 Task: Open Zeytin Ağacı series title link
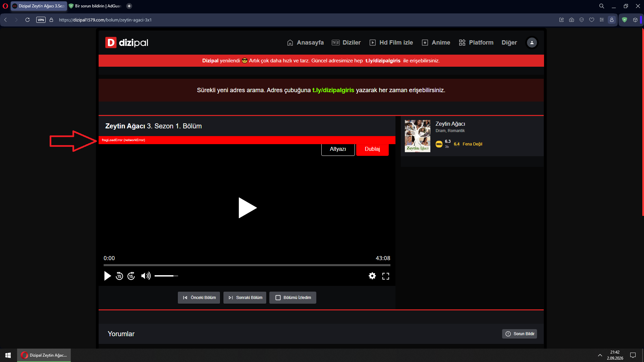[x=450, y=124]
